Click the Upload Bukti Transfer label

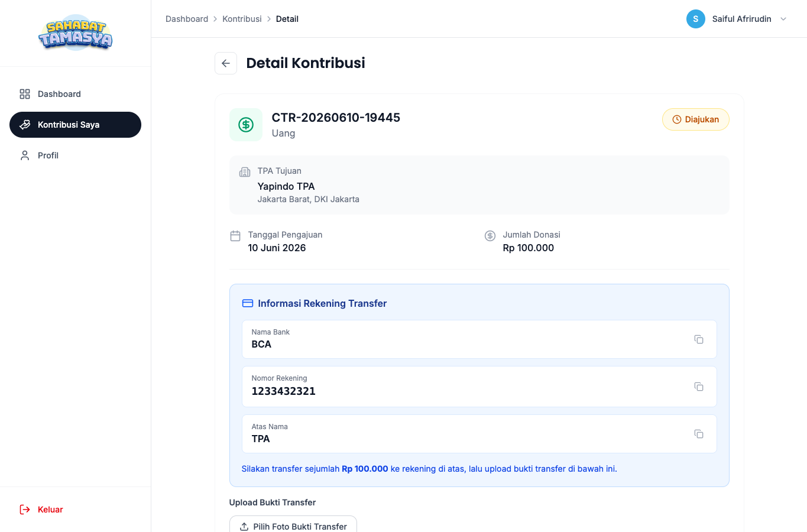point(273,502)
